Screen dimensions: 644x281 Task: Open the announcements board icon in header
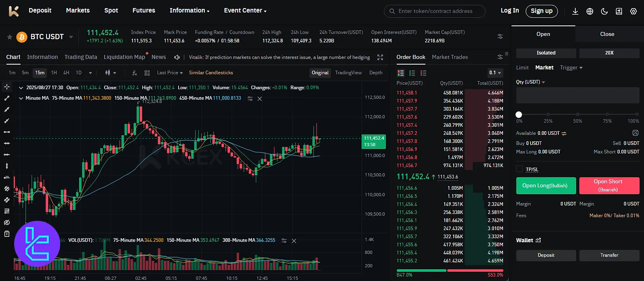point(619,11)
